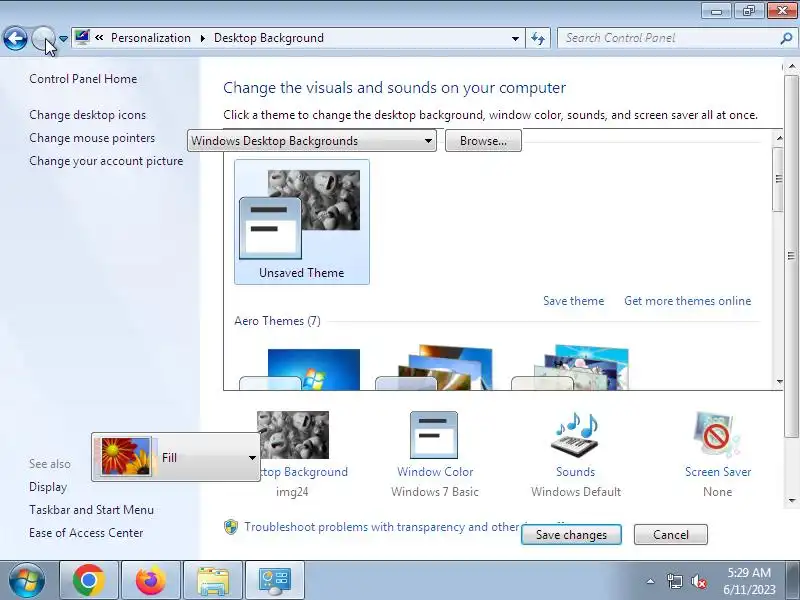Select the Architecture Aero theme thumbnail
Screen dimensions: 800x600
tap(434, 367)
